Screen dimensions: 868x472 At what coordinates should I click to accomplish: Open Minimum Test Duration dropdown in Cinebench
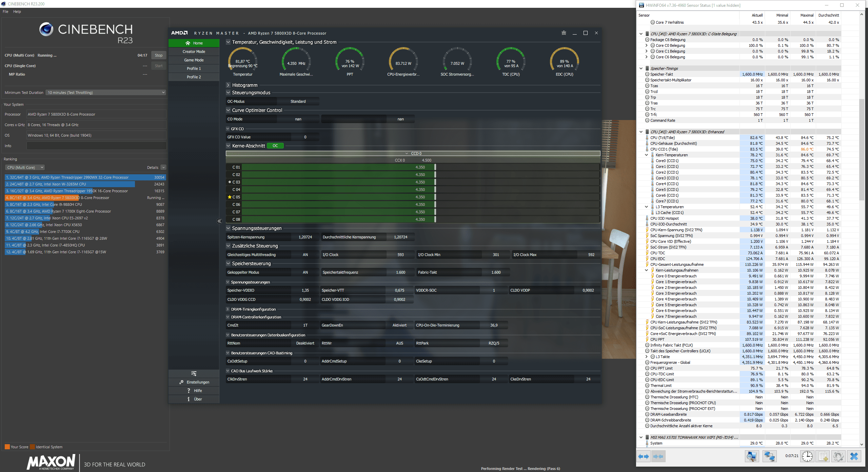pos(106,93)
